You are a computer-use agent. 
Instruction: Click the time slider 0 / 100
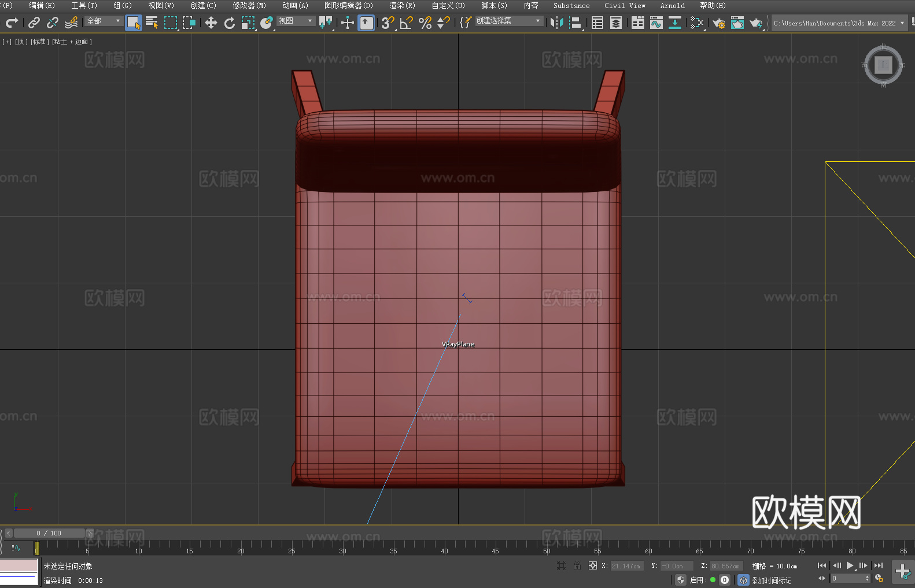[49, 533]
